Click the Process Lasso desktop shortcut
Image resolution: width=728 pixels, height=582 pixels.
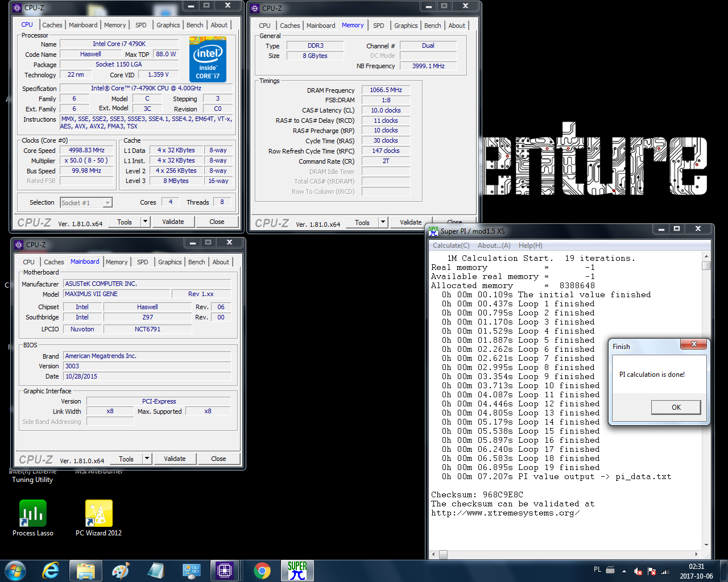click(x=33, y=518)
